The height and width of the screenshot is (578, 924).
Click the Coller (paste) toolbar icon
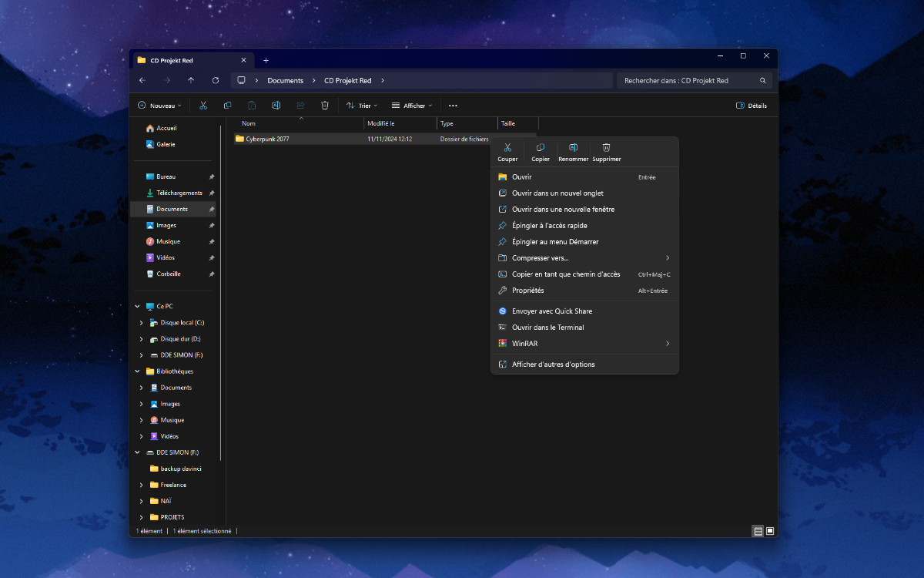(x=251, y=106)
